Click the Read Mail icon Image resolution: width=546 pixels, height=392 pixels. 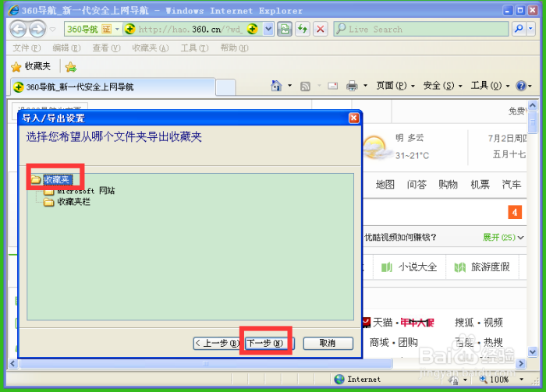point(332,86)
